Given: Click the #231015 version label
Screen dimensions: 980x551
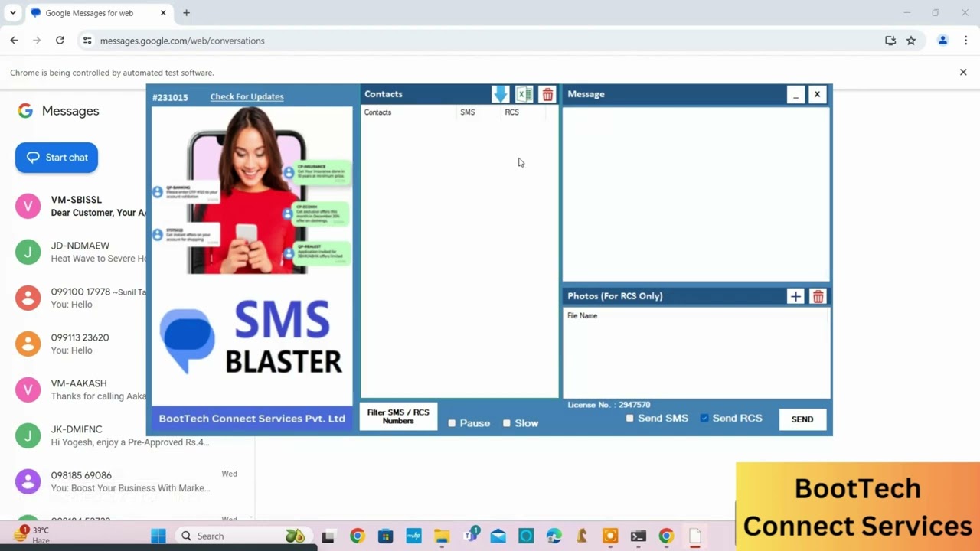Looking at the screenshot, I should tap(170, 97).
